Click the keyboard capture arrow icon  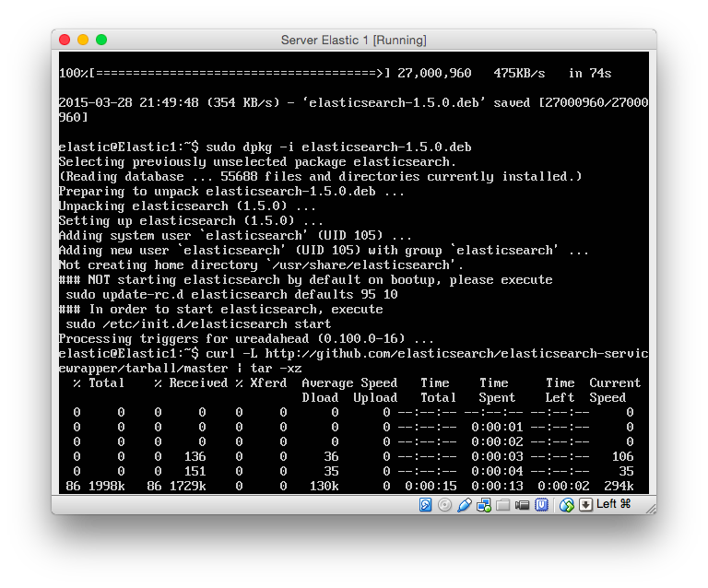pyautogui.click(x=584, y=504)
